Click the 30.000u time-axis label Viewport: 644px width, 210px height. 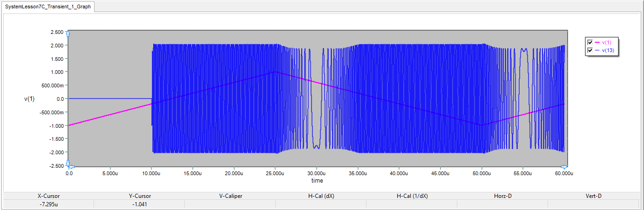[x=316, y=173]
